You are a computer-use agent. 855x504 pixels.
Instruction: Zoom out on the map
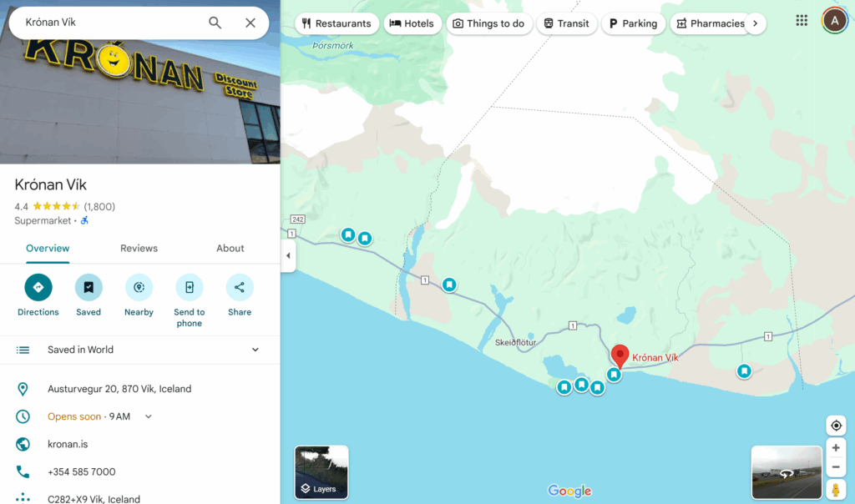(x=836, y=467)
